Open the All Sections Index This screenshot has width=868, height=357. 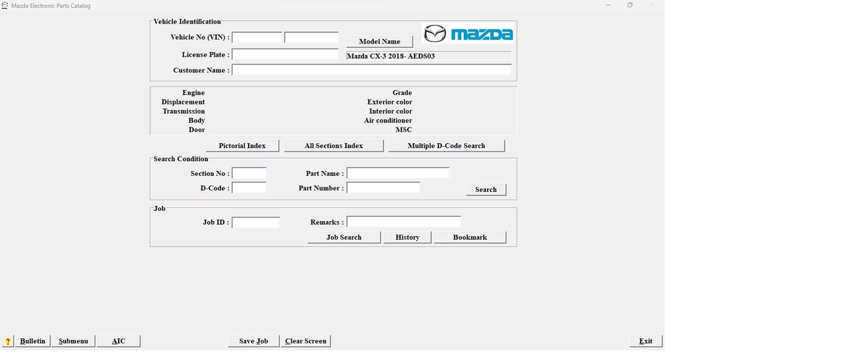click(333, 146)
